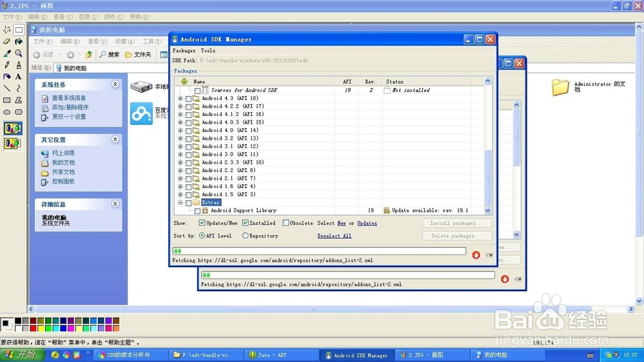Open the 收藏 menu in My Computer
Viewport: 644px width, 362px height.
pyautogui.click(x=124, y=41)
